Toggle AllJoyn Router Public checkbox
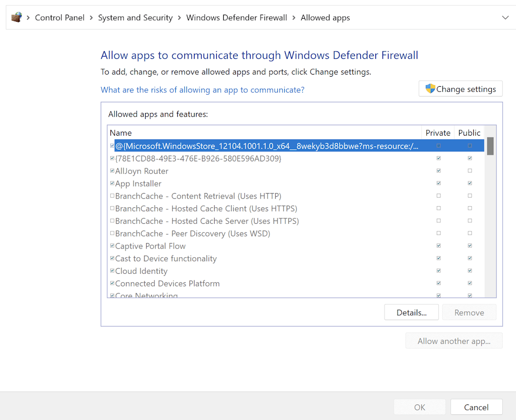 coord(470,170)
